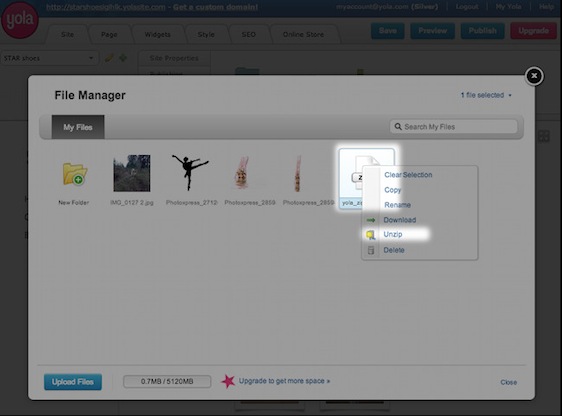Click Upgrade to get more space link
562x416 pixels.
pos(284,381)
